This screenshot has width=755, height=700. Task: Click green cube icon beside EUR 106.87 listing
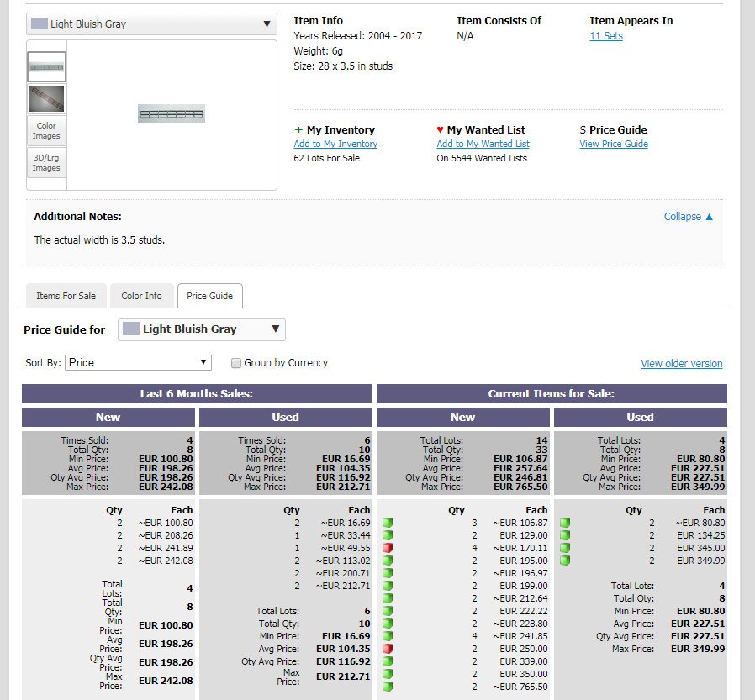point(388,523)
